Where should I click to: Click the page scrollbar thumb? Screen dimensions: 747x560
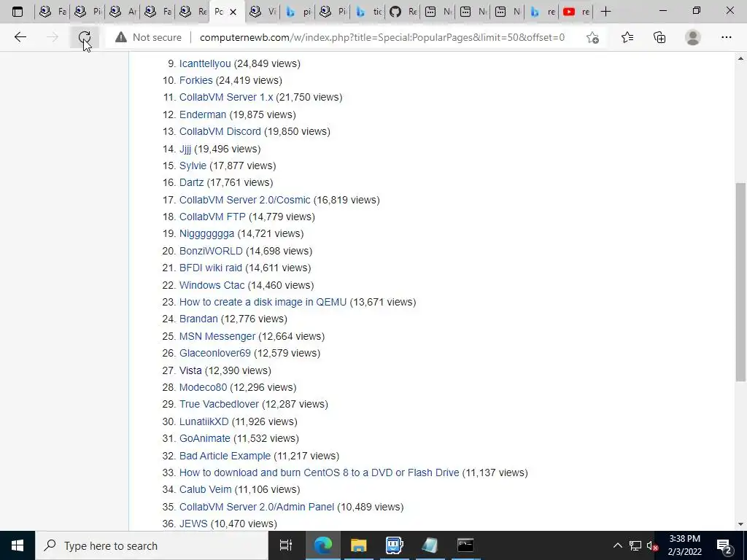pyautogui.click(x=740, y=281)
